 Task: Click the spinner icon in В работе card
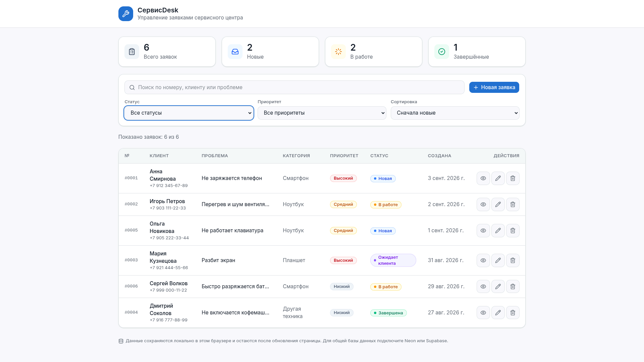[x=338, y=52]
